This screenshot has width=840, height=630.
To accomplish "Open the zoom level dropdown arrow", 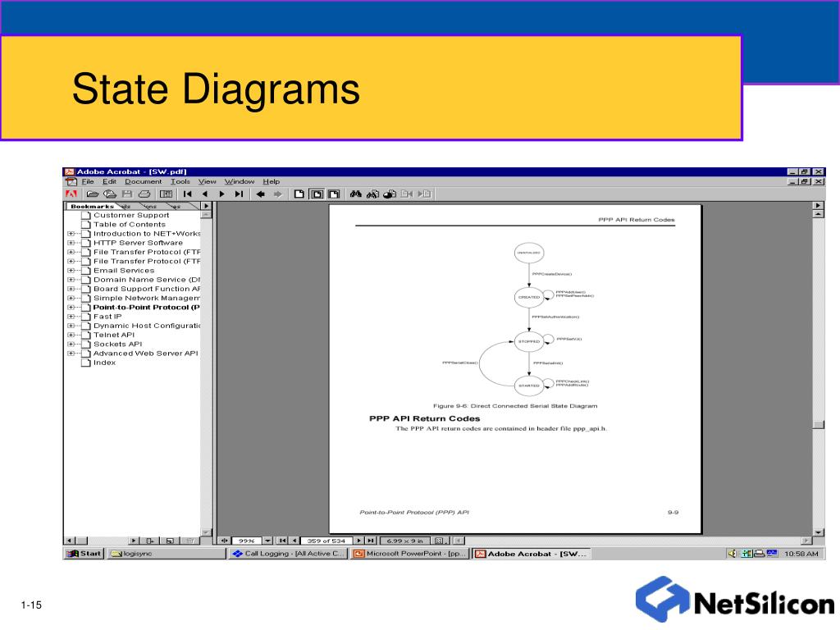I will [268, 541].
